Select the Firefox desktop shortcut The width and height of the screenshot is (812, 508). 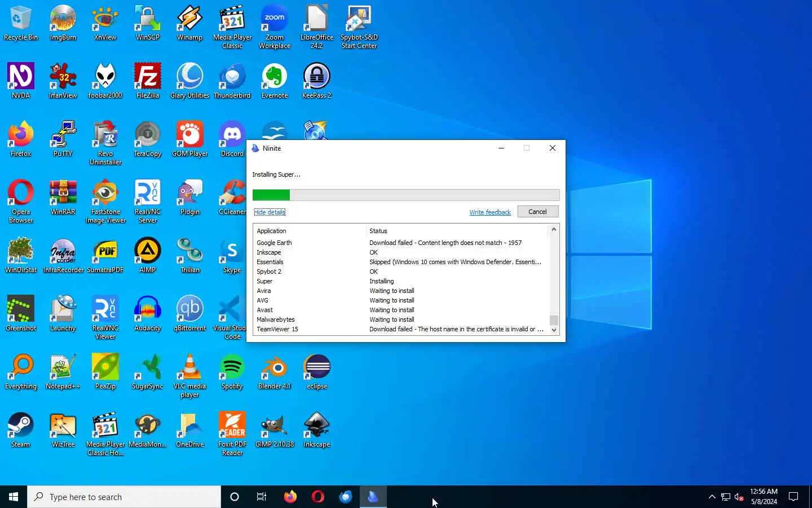[21, 139]
